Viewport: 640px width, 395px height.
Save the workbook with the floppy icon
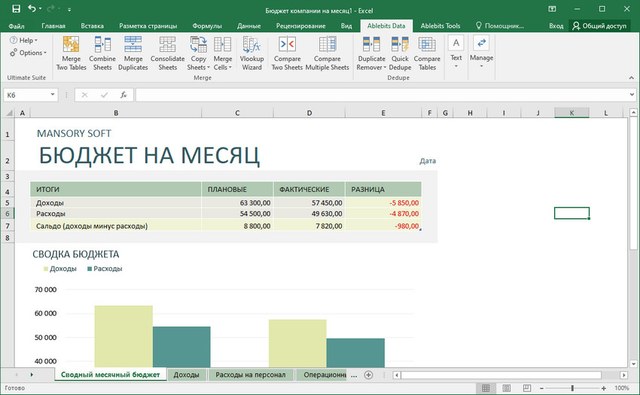coord(16,9)
